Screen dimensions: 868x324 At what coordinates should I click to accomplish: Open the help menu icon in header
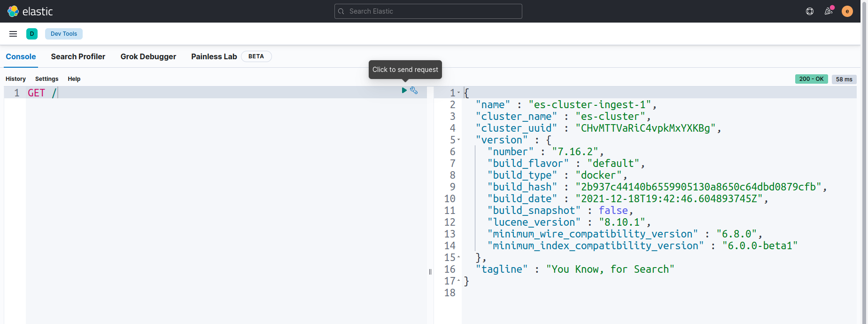coord(810,11)
